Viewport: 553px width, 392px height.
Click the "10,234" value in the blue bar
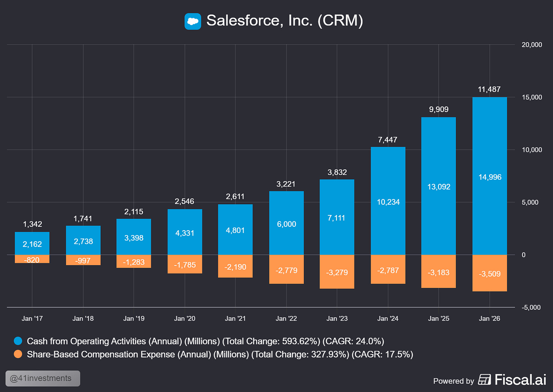(388, 202)
